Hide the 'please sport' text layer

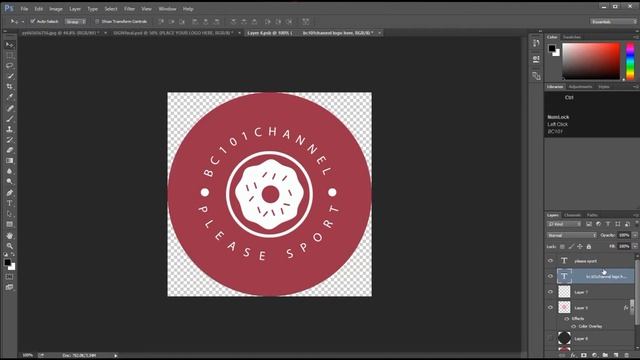coord(550,261)
